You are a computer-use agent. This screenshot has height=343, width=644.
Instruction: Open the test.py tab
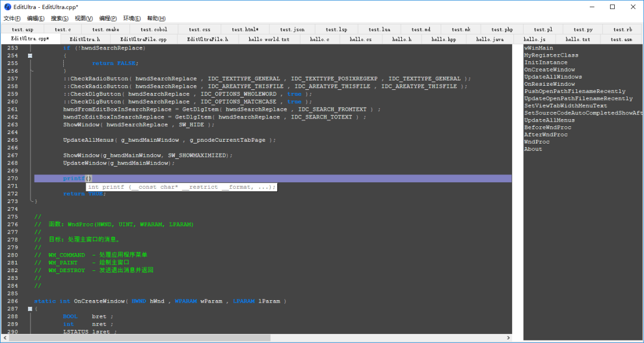click(583, 30)
